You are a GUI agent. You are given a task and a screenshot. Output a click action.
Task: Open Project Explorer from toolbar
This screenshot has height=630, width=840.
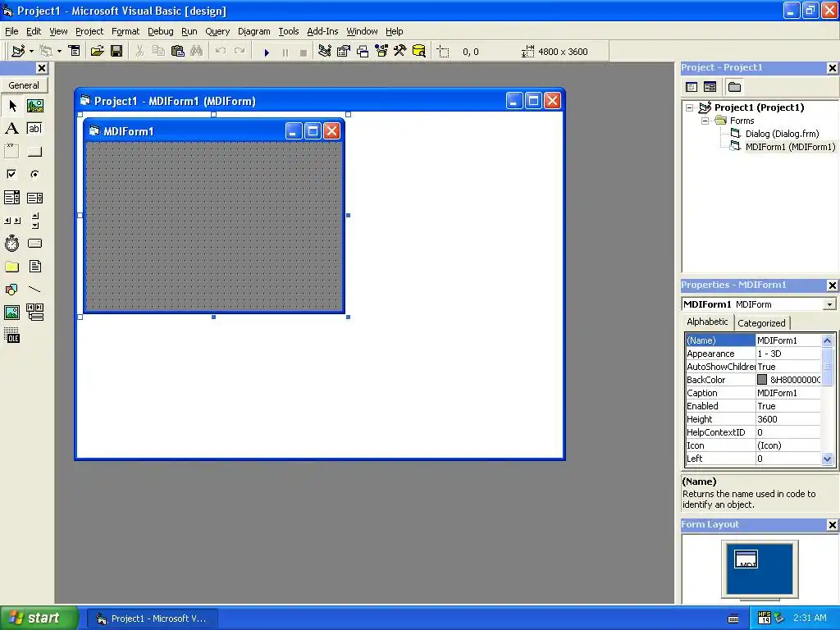coord(324,52)
